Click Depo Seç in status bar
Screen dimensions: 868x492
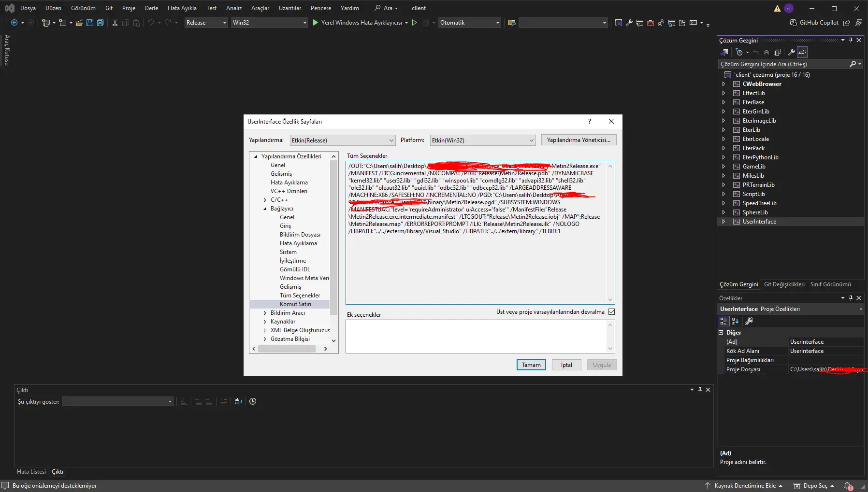pos(814,486)
